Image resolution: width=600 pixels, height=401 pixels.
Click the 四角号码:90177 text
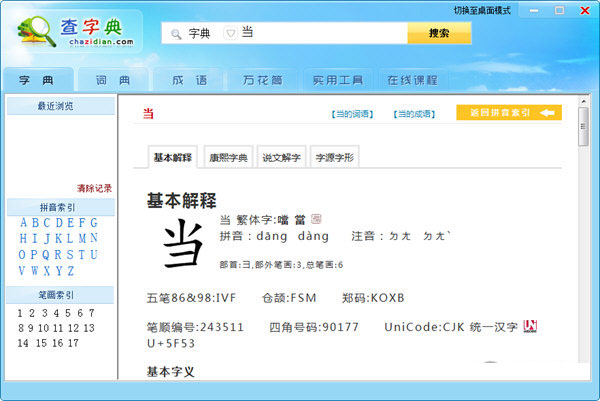pyautogui.click(x=314, y=327)
